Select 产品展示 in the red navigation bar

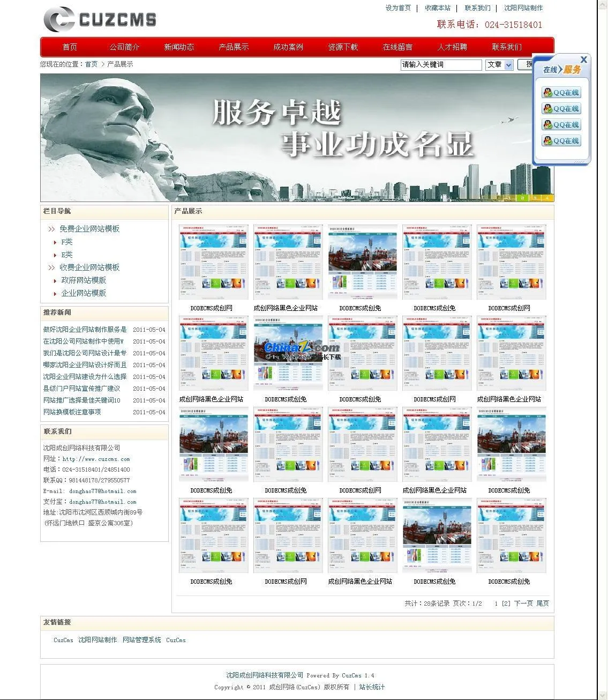point(234,47)
